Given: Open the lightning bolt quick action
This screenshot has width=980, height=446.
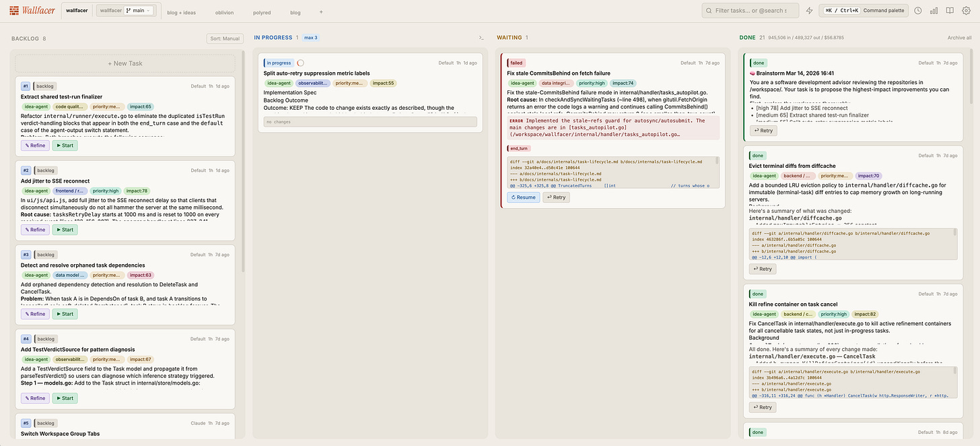Looking at the screenshot, I should 809,11.
